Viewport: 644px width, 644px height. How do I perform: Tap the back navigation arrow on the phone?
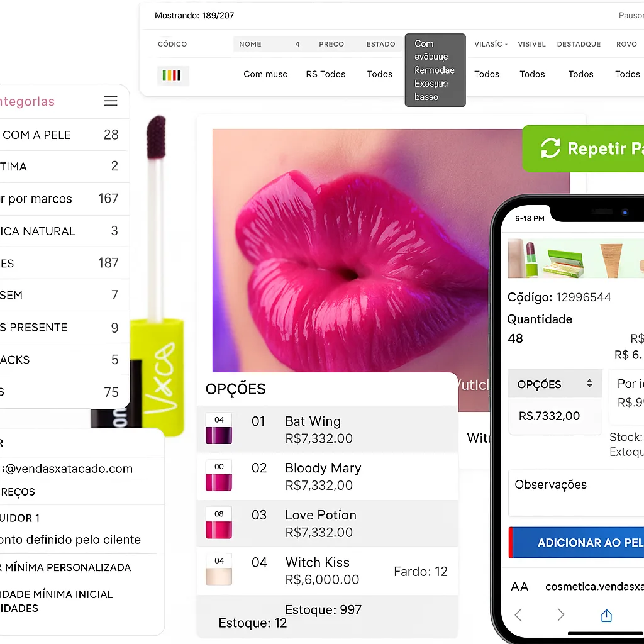[518, 616]
